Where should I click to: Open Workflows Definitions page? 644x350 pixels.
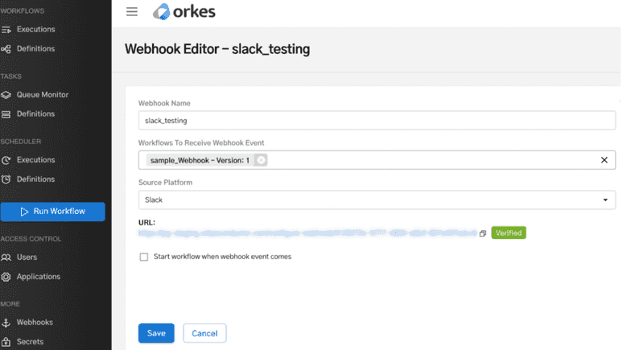coord(35,49)
